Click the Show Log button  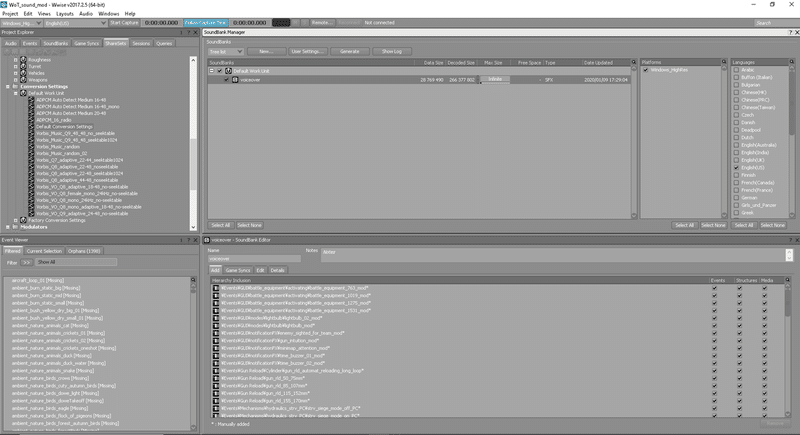click(x=392, y=52)
